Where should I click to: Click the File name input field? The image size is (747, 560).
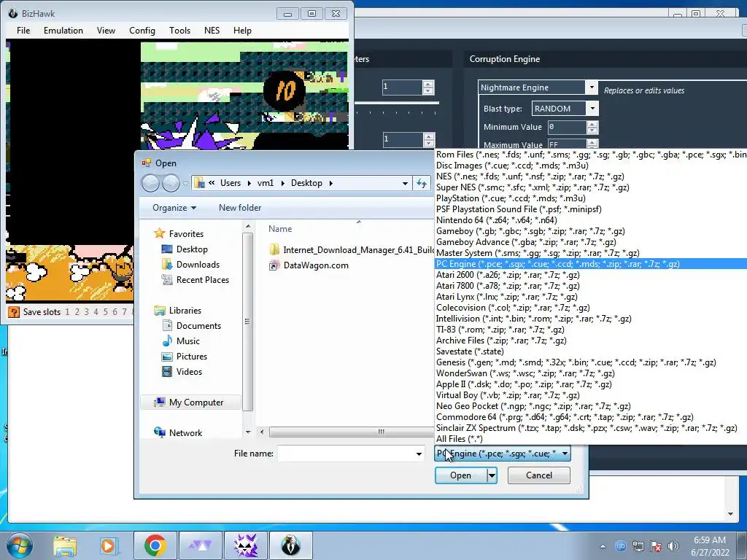(x=345, y=454)
